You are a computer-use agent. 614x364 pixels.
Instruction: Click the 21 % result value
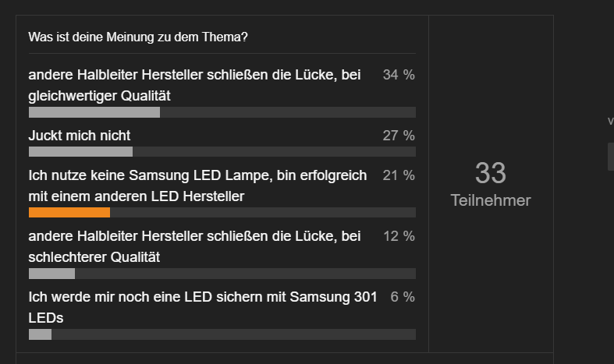pos(399,175)
